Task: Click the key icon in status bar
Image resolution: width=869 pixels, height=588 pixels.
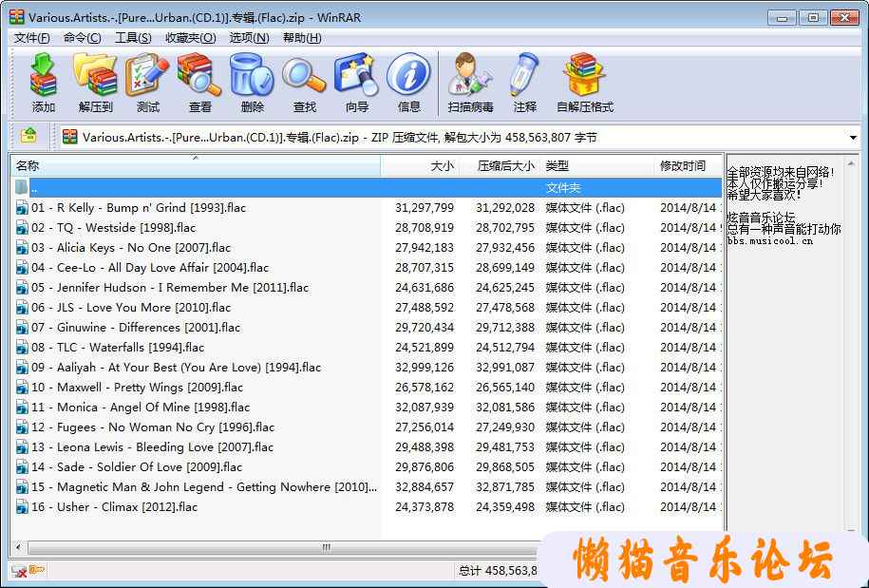Action: 37,570
